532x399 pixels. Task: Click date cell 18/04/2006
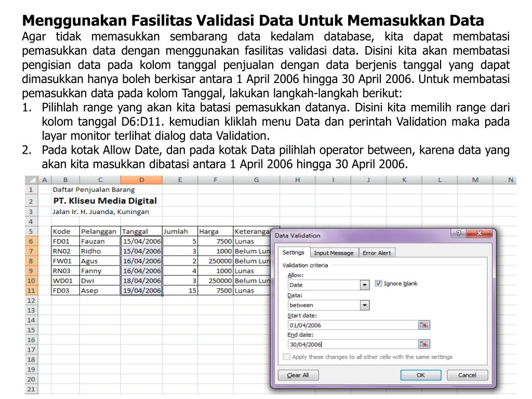click(141, 281)
